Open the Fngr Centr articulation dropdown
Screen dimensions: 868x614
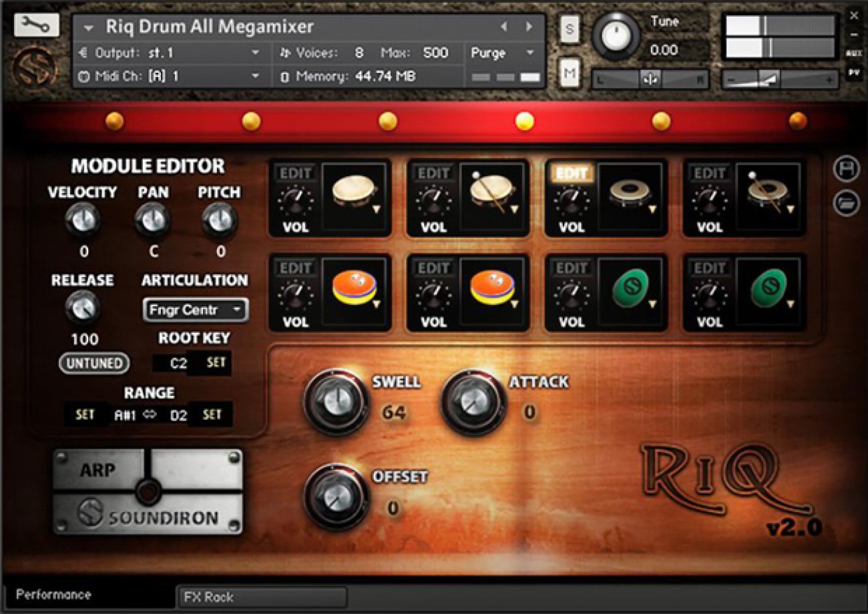195,310
